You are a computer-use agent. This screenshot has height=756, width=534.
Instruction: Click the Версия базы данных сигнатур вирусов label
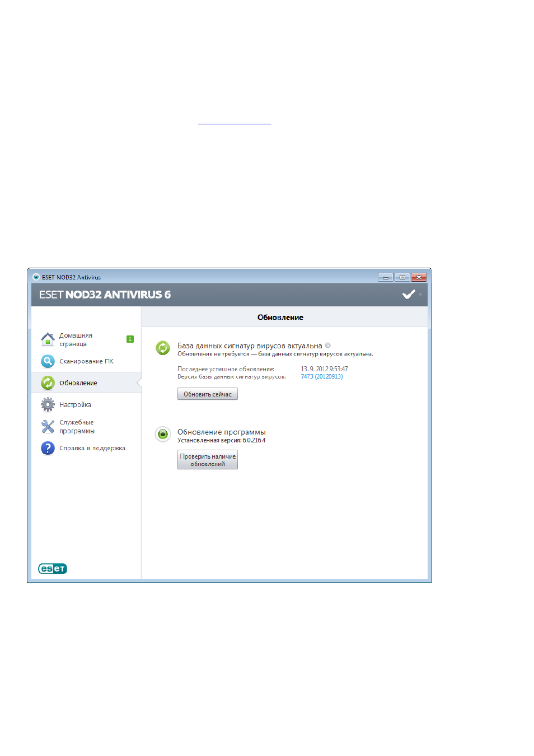pos(232,376)
